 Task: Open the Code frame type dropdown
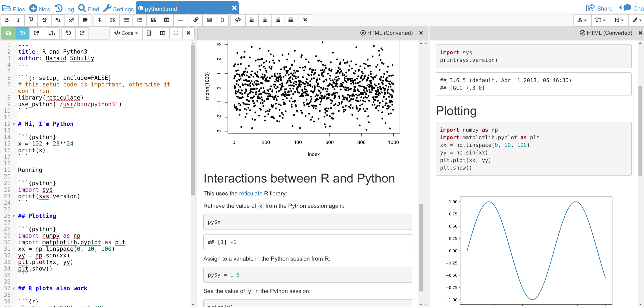point(126,33)
